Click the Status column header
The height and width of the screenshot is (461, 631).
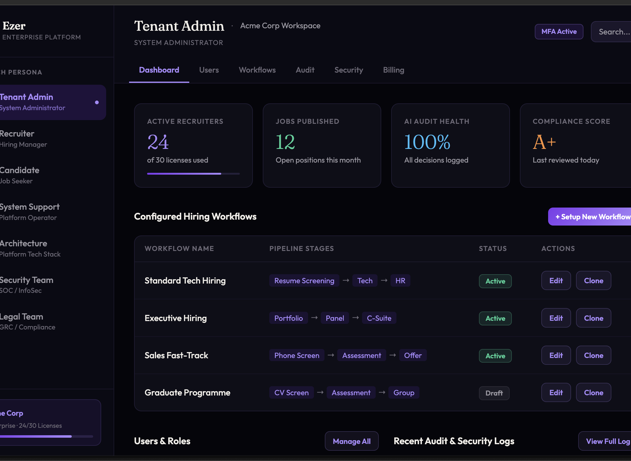[x=493, y=249]
